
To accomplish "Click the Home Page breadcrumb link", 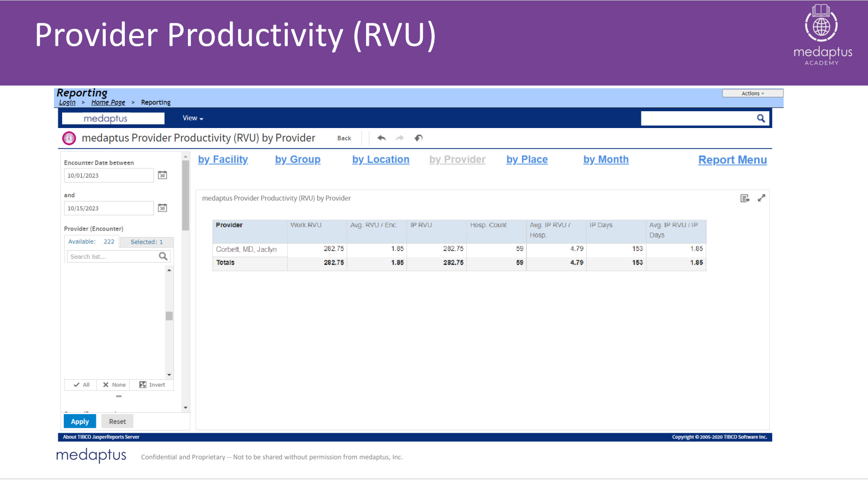I will click(x=108, y=102).
